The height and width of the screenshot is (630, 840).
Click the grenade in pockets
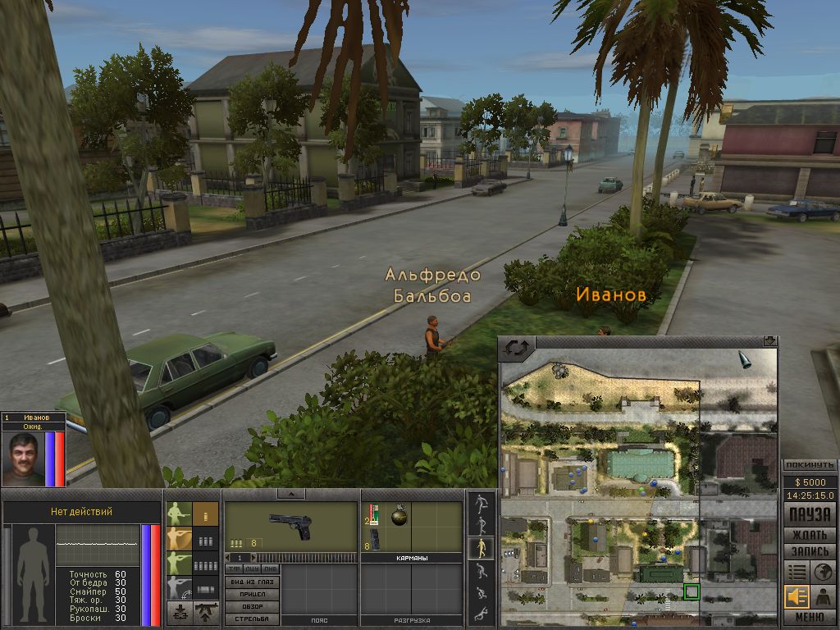click(x=399, y=515)
